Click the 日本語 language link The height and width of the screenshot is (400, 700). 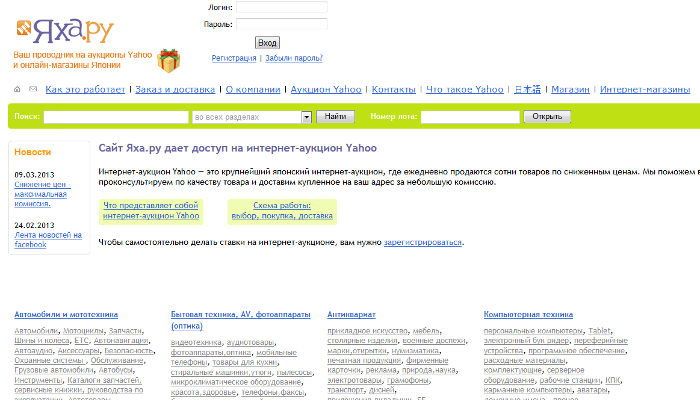click(527, 89)
